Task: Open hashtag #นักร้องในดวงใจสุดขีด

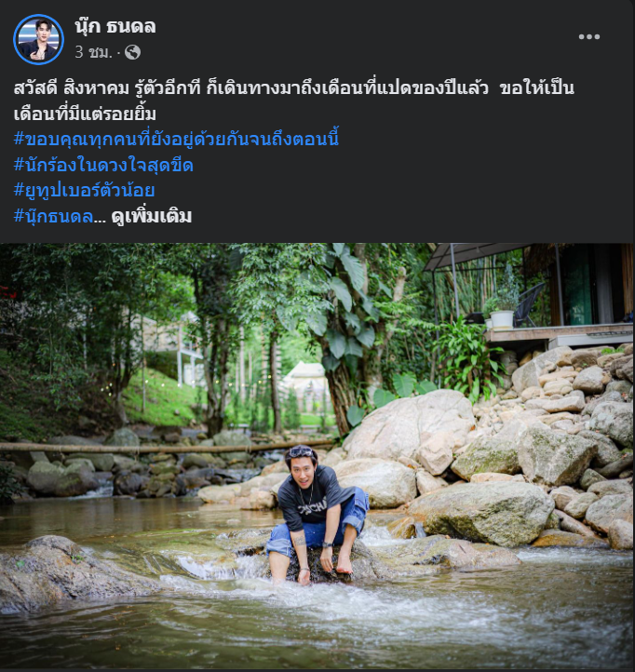Action: click(103, 165)
